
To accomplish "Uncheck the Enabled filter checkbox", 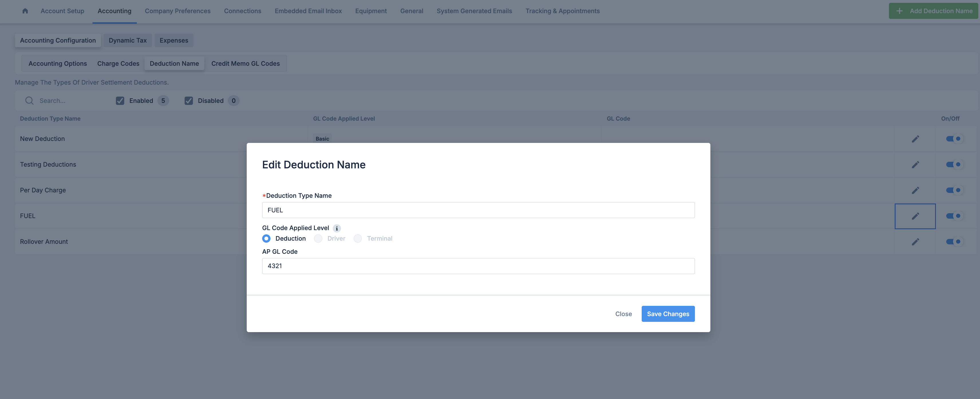I will [120, 101].
